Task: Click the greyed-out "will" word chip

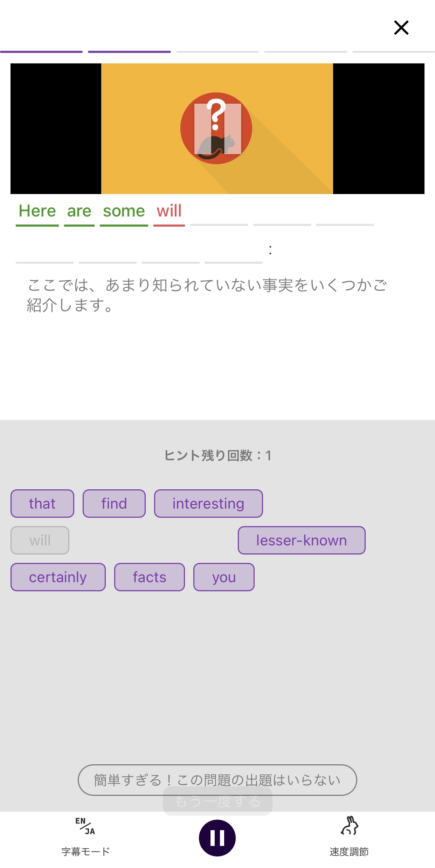Action: [40, 540]
